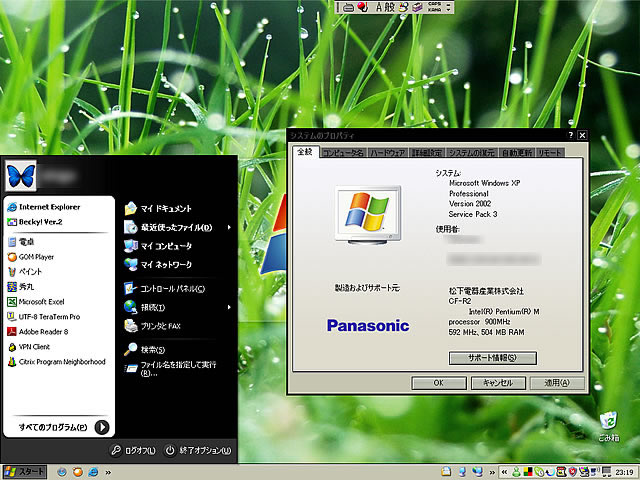The height and width of the screenshot is (480, 640).
Task: Click ログオフ(L) button
Action: (x=133, y=450)
